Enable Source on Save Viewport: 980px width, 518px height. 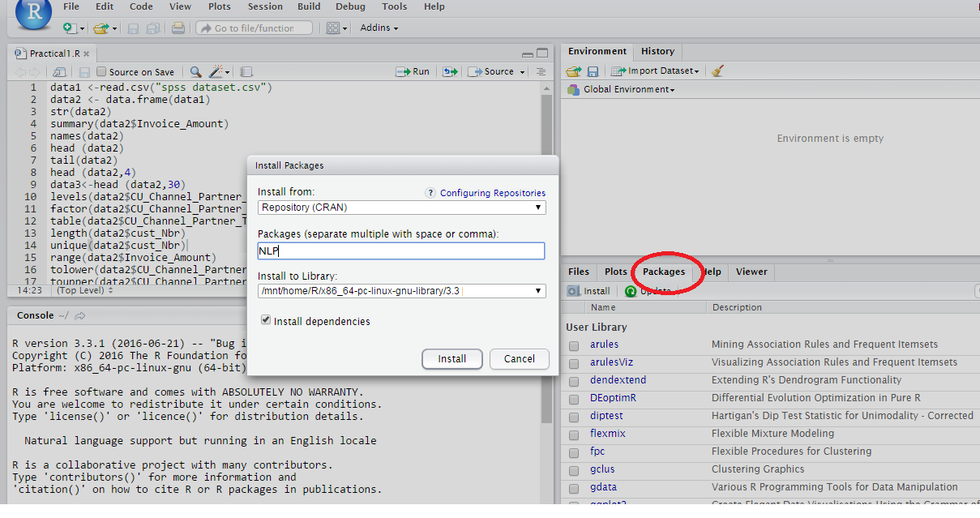pyautogui.click(x=102, y=71)
